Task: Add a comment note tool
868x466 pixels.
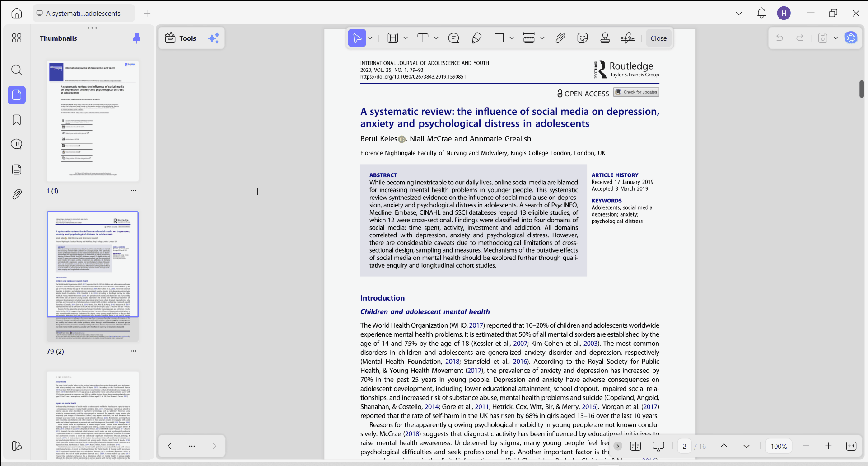Action: coord(454,38)
